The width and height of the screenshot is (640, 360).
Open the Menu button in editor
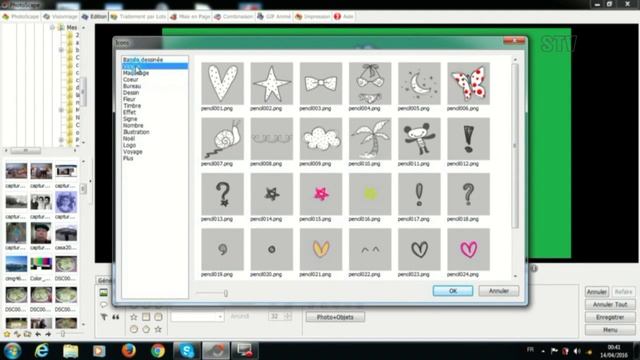coord(610,330)
